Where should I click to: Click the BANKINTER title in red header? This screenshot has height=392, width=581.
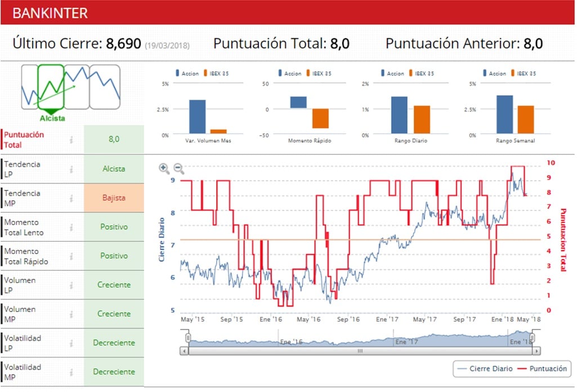[50, 14]
